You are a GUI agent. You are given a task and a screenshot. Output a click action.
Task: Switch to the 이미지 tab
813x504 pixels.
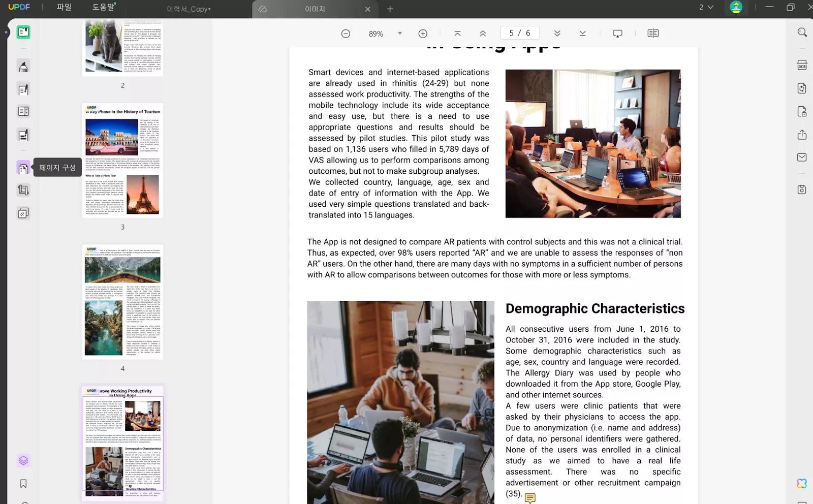click(315, 9)
